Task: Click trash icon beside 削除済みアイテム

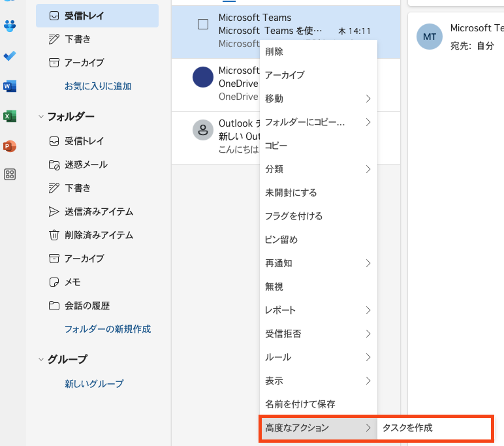Action: 54,235
